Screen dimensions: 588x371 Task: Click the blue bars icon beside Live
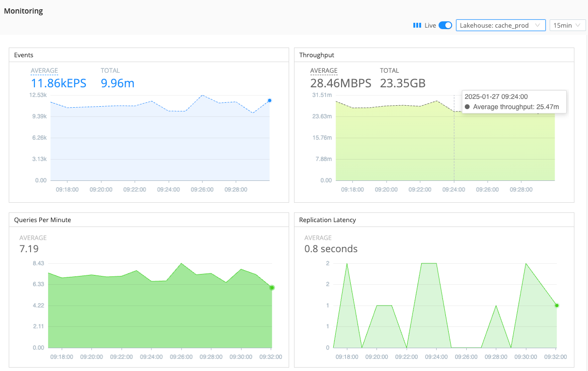[x=416, y=25]
